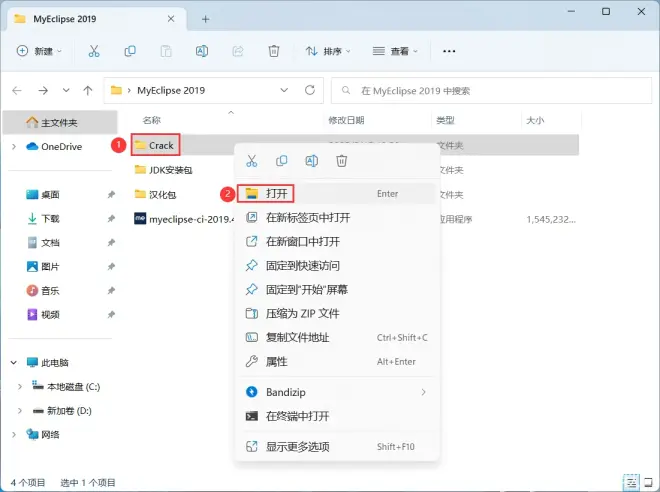Choose 在终端中打开
Image resolution: width=660 pixels, height=492 pixels.
pyautogui.click(x=336, y=416)
